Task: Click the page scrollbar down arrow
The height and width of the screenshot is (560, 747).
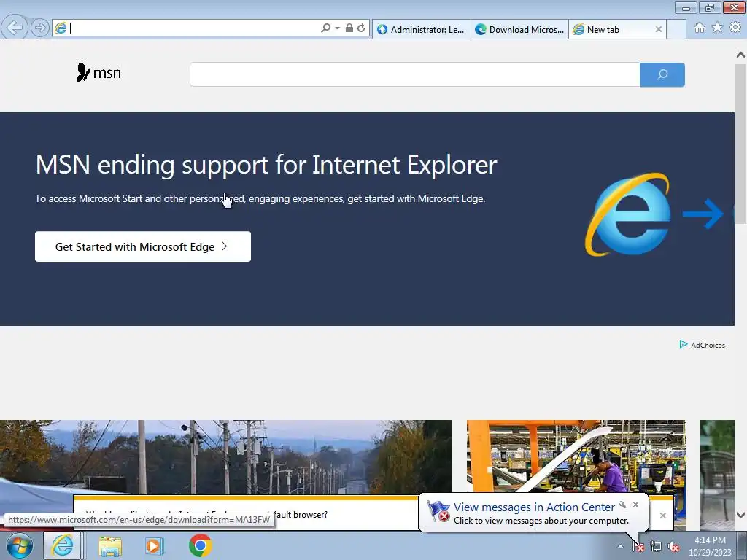Action: (x=740, y=515)
